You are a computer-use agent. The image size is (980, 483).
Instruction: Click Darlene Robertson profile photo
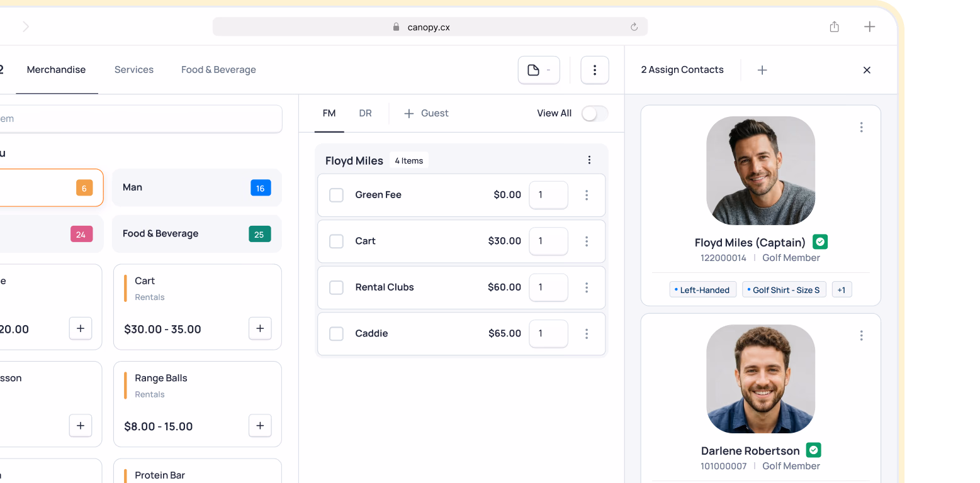(x=760, y=379)
